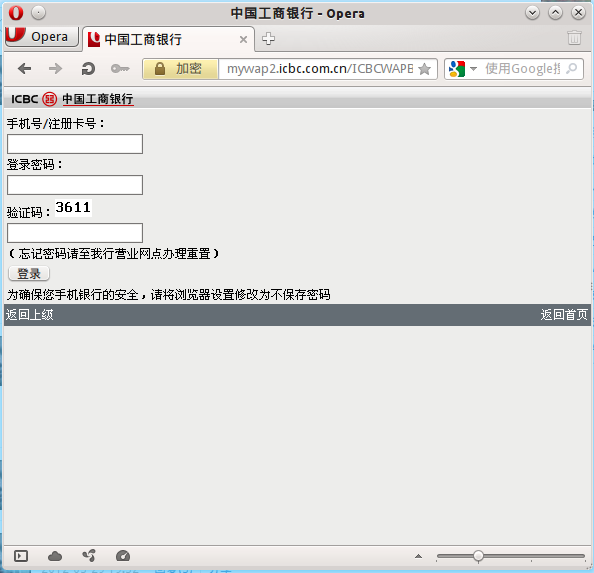Bookmark page with the star icon
Screen dimensions: 594x573
click(x=424, y=69)
